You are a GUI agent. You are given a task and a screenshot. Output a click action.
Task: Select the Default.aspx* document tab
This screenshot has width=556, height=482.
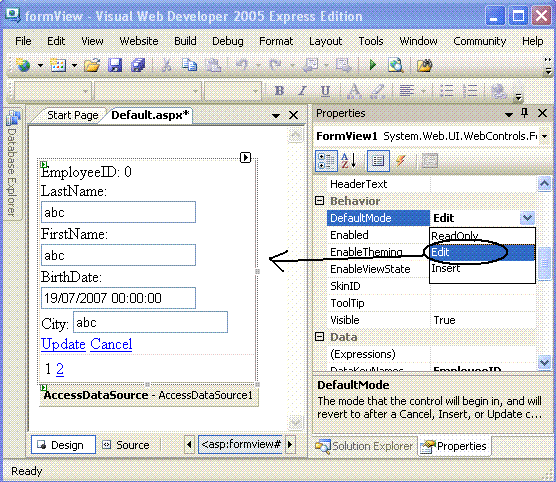(150, 115)
